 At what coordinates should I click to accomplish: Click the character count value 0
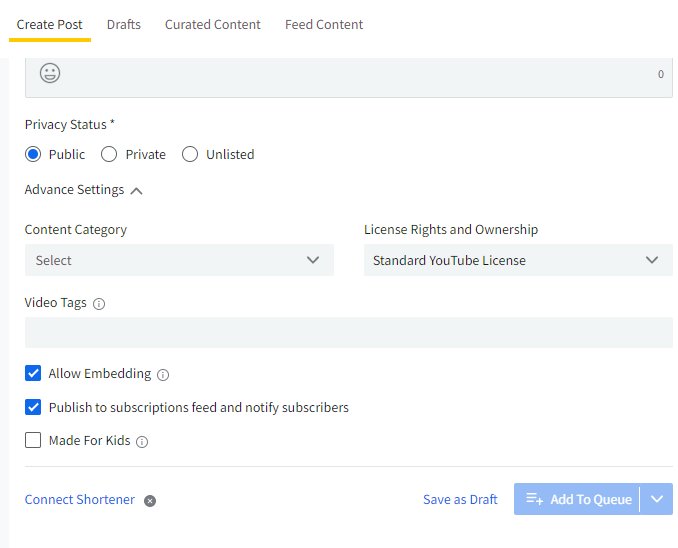coord(661,74)
